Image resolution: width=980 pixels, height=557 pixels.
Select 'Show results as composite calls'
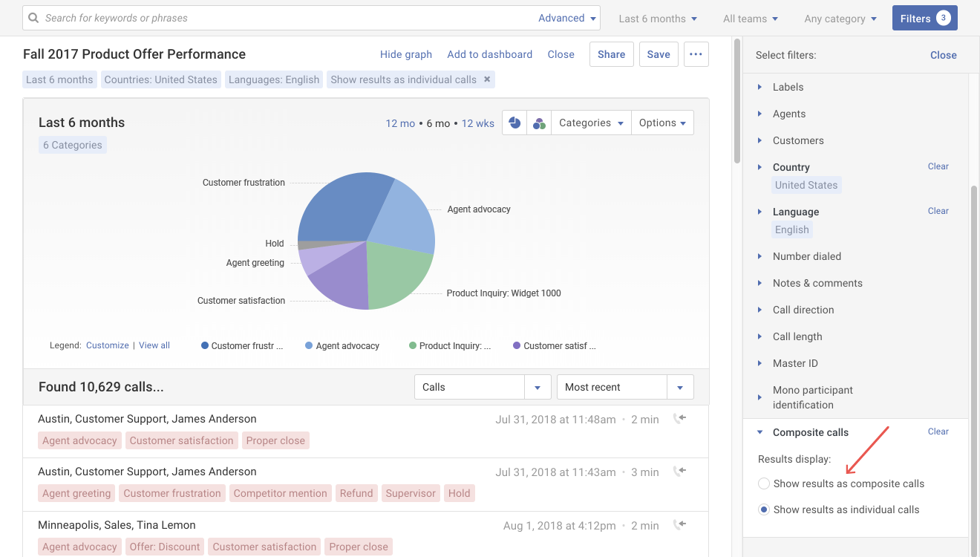(764, 483)
